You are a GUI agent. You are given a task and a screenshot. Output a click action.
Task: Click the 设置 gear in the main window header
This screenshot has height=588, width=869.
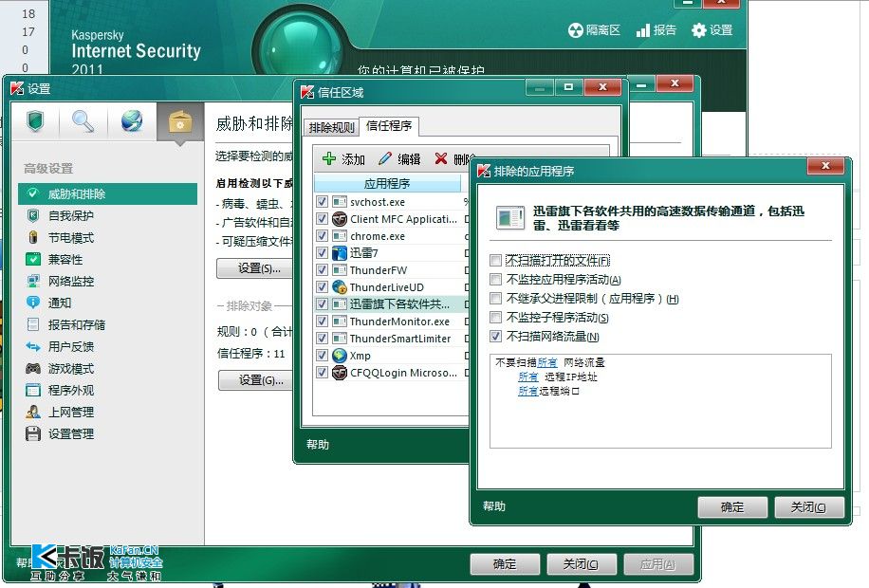(712, 30)
